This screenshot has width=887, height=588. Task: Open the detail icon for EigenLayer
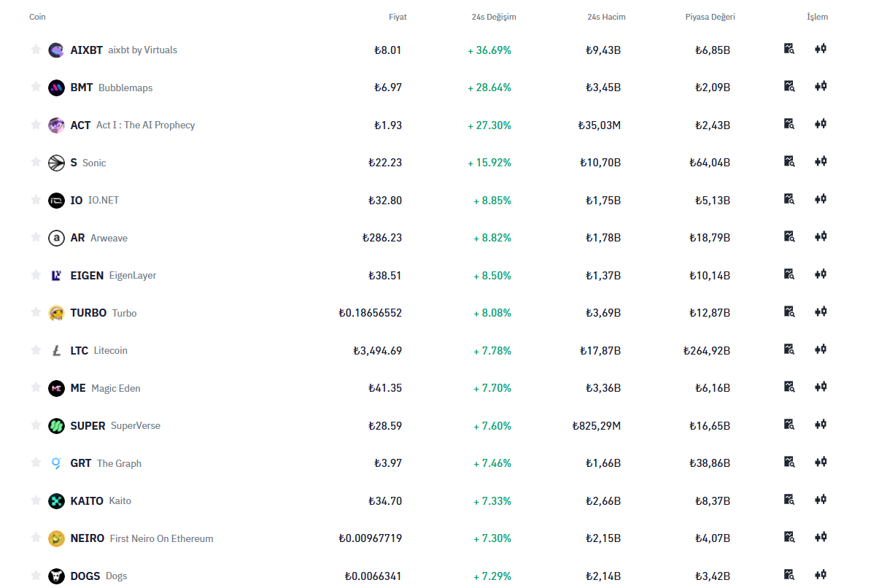[789, 274]
